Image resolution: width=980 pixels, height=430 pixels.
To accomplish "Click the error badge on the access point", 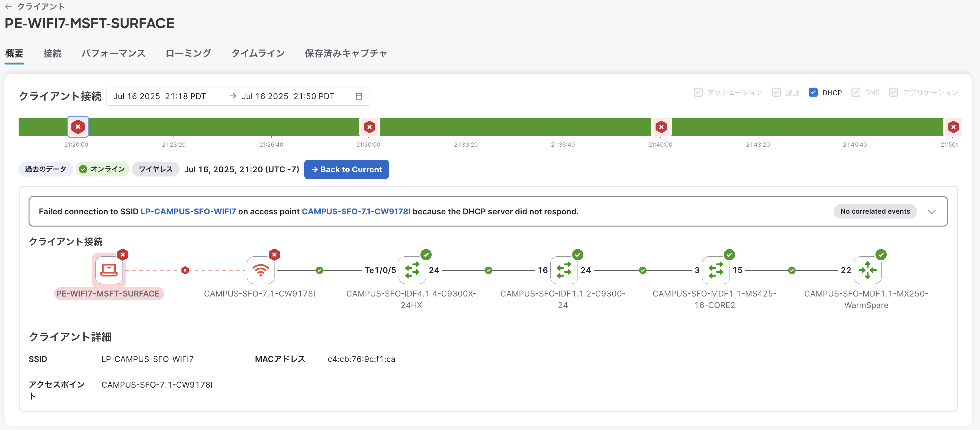I will tap(275, 254).
